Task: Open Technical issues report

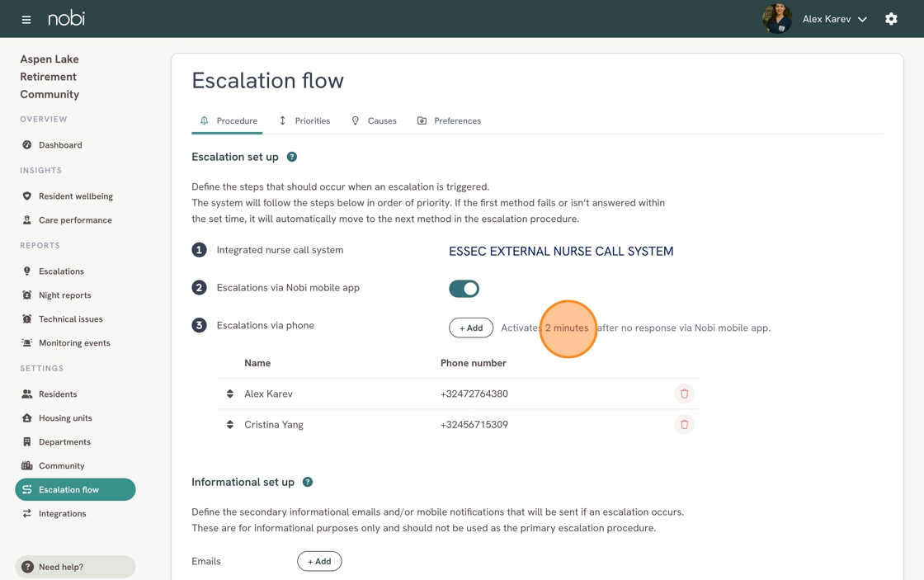Action: 71,319
